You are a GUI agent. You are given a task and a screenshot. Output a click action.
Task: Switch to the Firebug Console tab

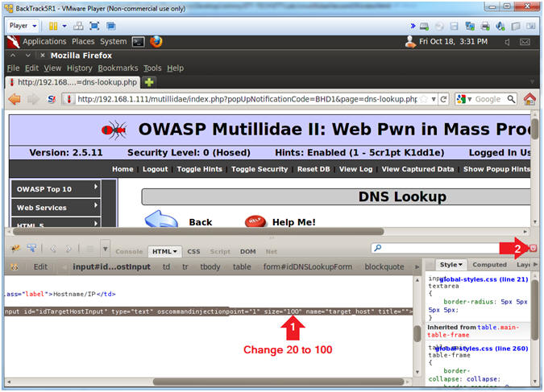click(x=129, y=251)
